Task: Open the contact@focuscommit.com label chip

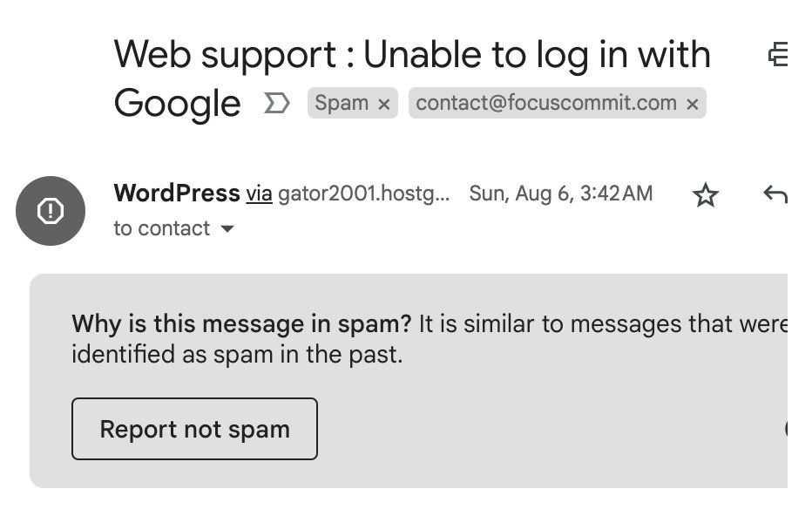Action: (x=546, y=103)
